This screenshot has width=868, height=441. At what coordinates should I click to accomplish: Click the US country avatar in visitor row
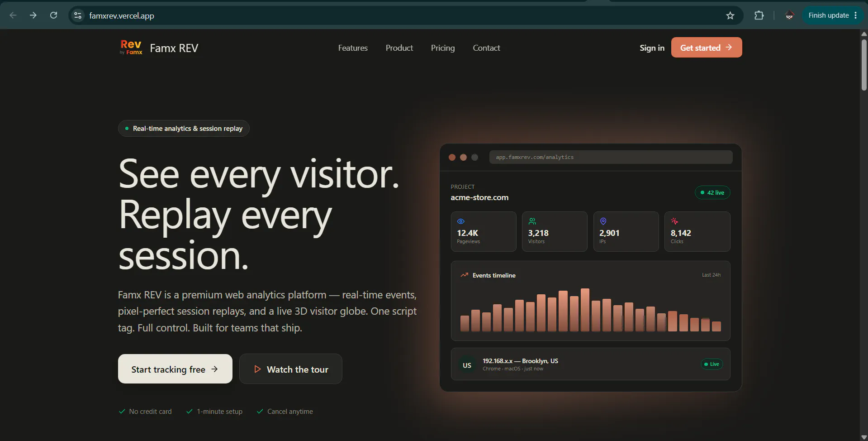[467, 365]
